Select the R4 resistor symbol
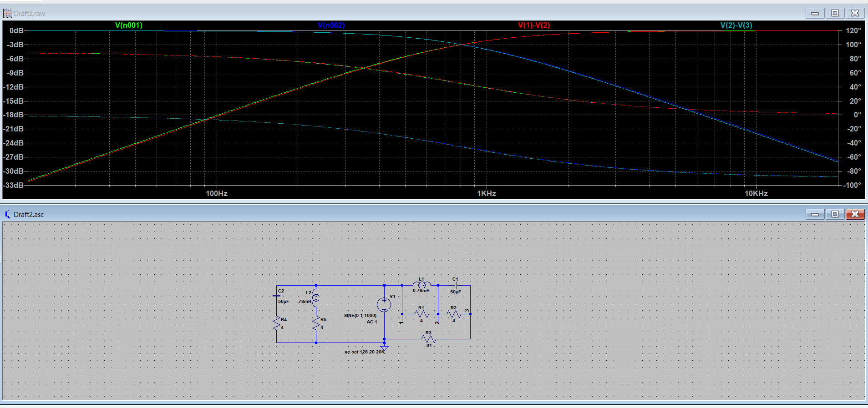 (x=277, y=323)
